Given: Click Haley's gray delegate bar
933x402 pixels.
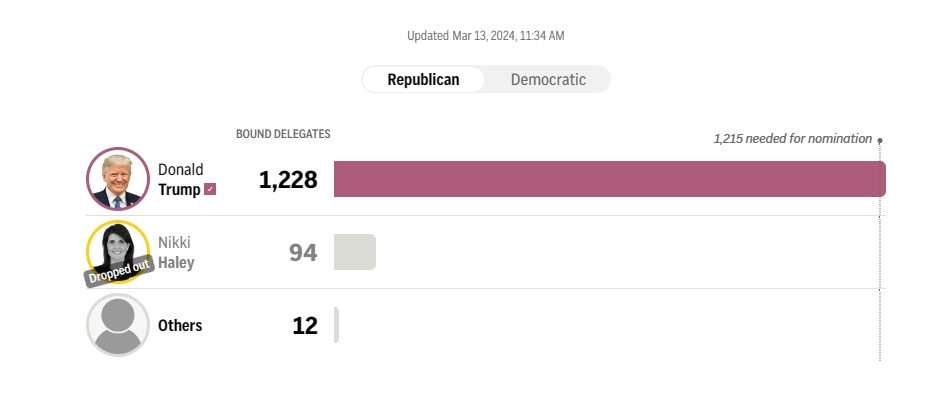Looking at the screenshot, I should tap(354, 252).
